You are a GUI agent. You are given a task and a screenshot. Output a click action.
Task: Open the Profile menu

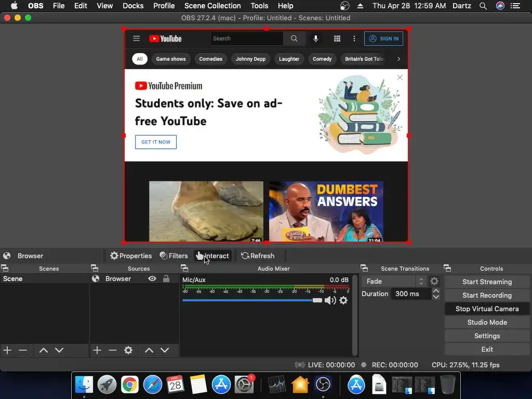pos(164,6)
